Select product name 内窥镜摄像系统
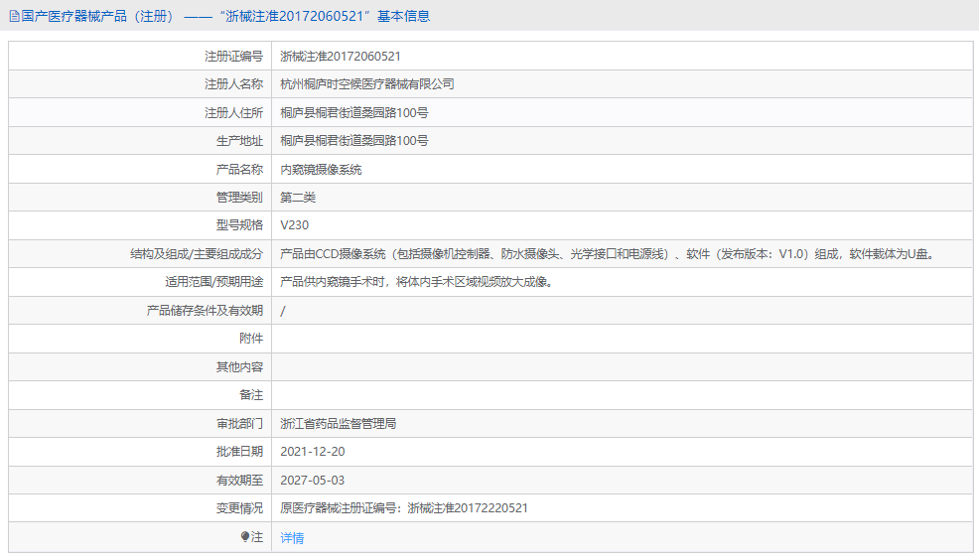 (x=321, y=169)
